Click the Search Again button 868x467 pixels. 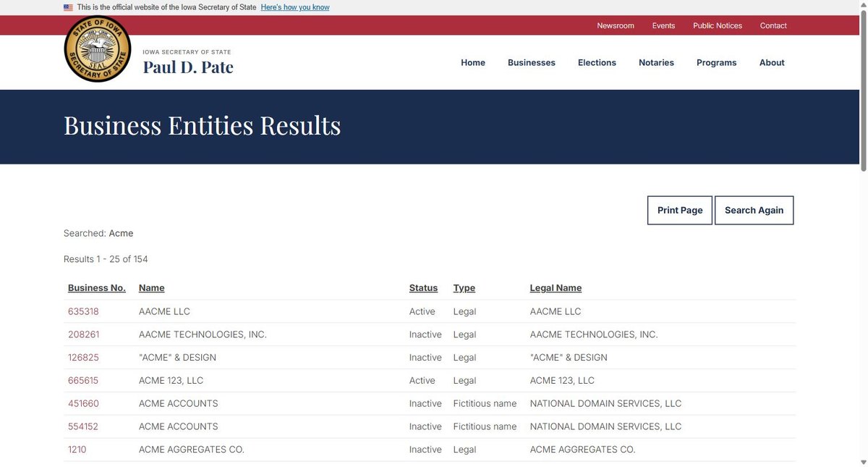point(754,210)
